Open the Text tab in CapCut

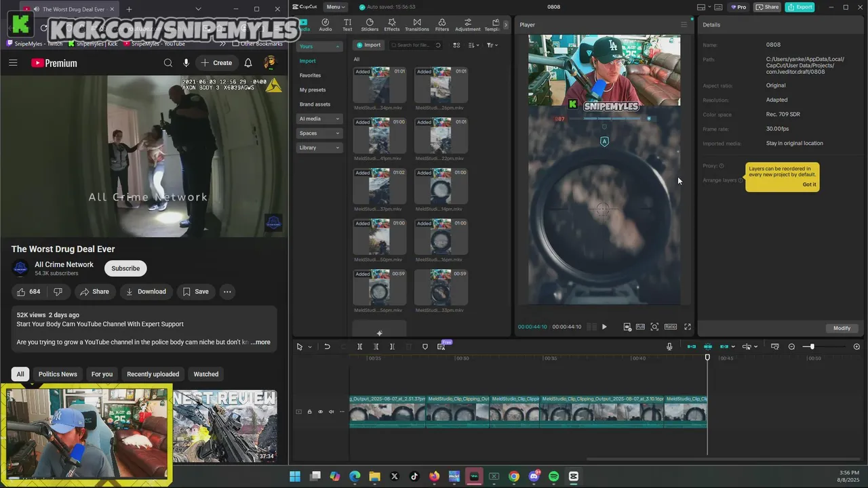click(x=347, y=25)
